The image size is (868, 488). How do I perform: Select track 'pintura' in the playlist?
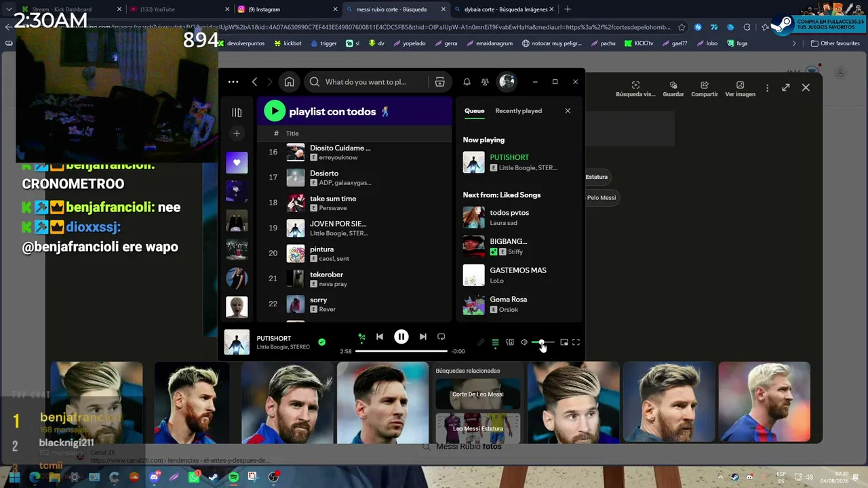tap(354, 253)
